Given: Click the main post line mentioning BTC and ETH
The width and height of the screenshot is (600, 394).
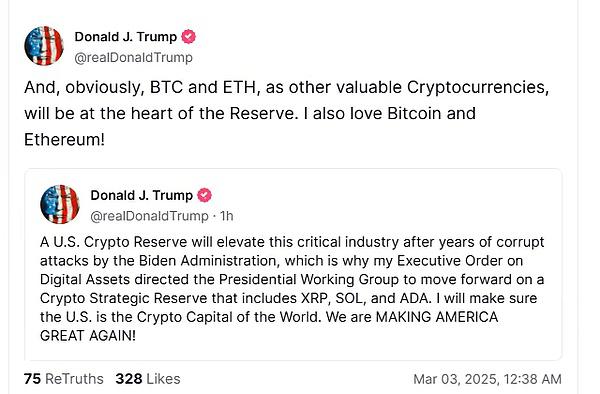Looking at the screenshot, I should pyautogui.click(x=287, y=87).
